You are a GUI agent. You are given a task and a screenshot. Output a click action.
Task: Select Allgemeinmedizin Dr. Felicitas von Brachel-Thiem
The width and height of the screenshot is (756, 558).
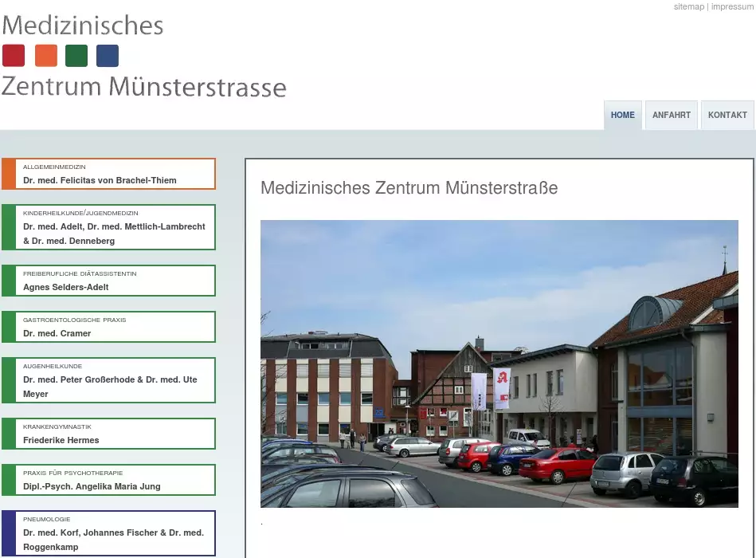click(108, 174)
